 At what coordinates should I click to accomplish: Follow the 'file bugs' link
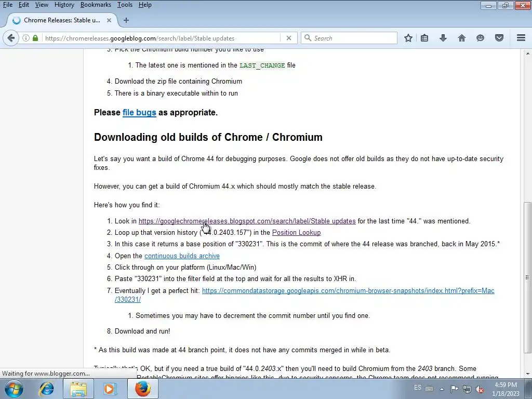(139, 112)
